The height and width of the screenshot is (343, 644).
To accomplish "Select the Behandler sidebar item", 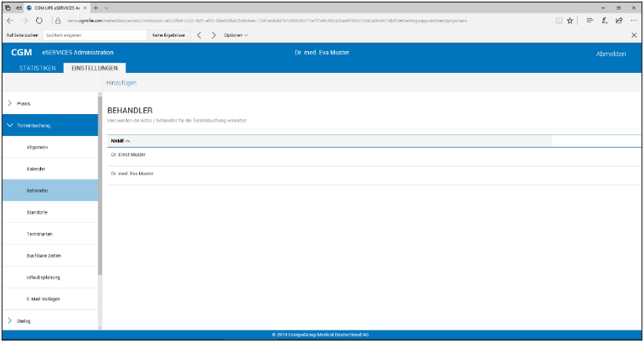I will [x=50, y=191].
